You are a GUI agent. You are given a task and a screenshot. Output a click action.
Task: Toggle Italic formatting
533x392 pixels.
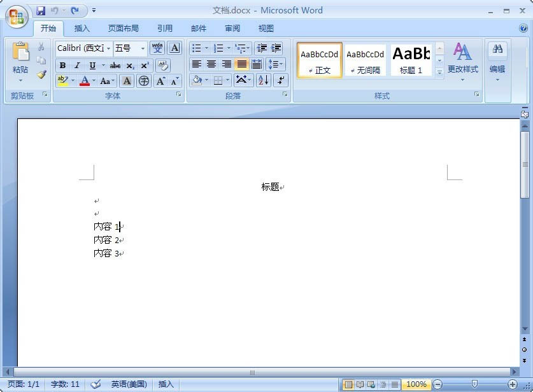pos(78,65)
